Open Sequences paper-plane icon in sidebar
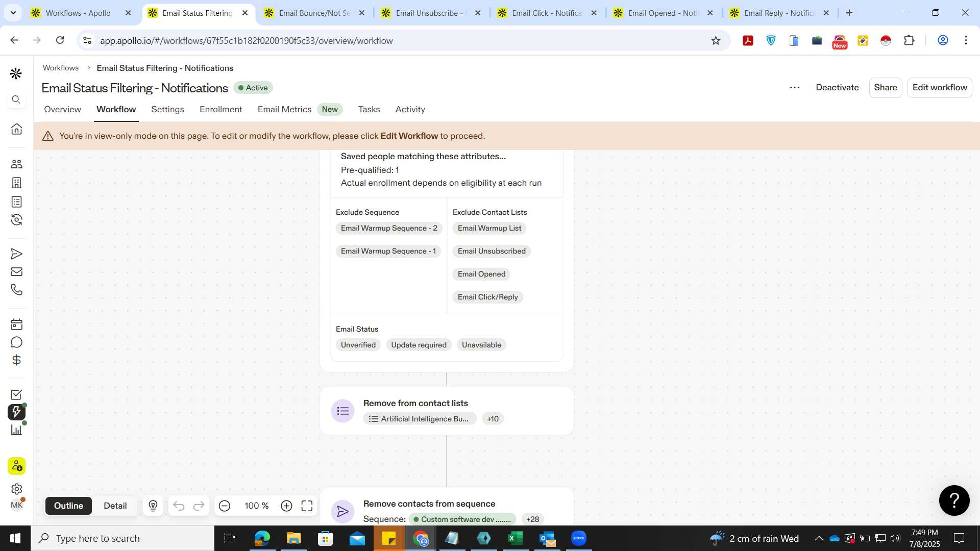The height and width of the screenshot is (551, 980). click(x=16, y=254)
